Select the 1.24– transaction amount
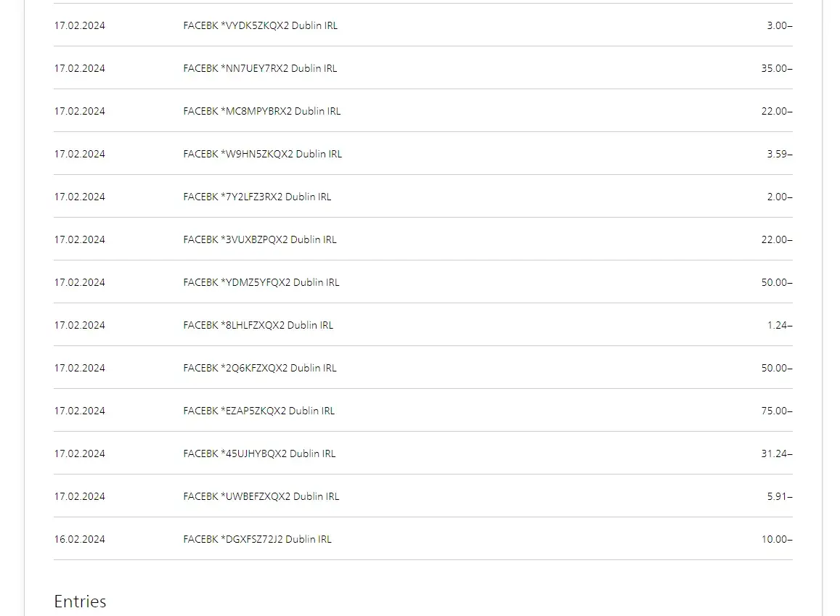Viewport: 840px width, 616px height. (x=779, y=325)
